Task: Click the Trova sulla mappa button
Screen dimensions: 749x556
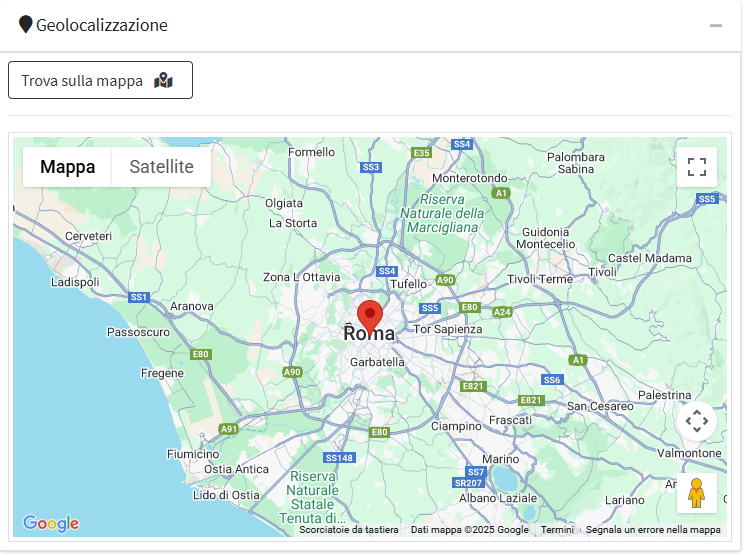Action: click(x=100, y=80)
